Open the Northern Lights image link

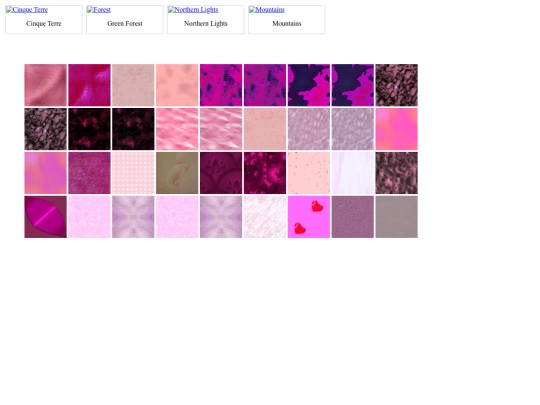[193, 10]
